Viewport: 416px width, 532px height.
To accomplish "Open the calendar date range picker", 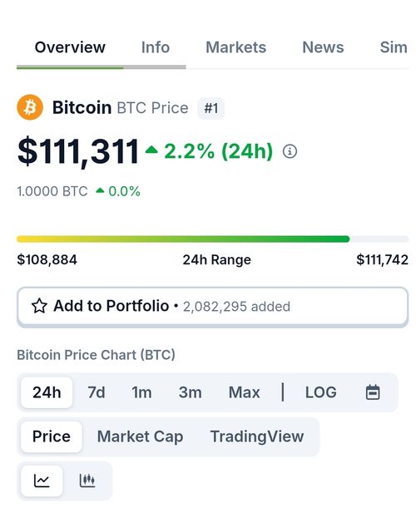I will click(373, 392).
